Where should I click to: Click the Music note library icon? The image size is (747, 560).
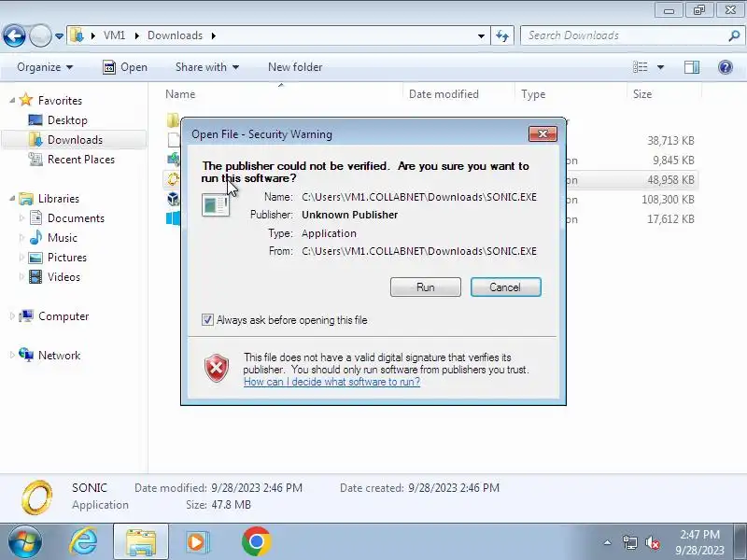click(35, 238)
